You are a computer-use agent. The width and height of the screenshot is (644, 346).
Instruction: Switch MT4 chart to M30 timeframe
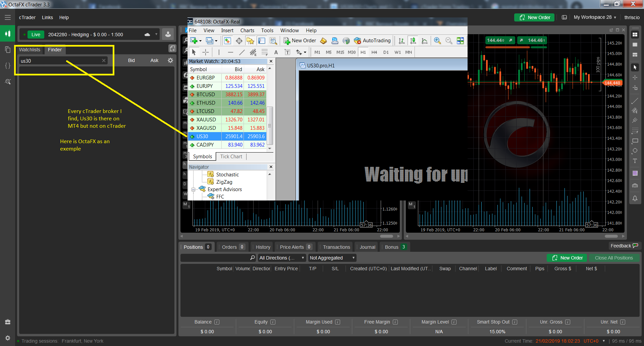pyautogui.click(x=352, y=52)
